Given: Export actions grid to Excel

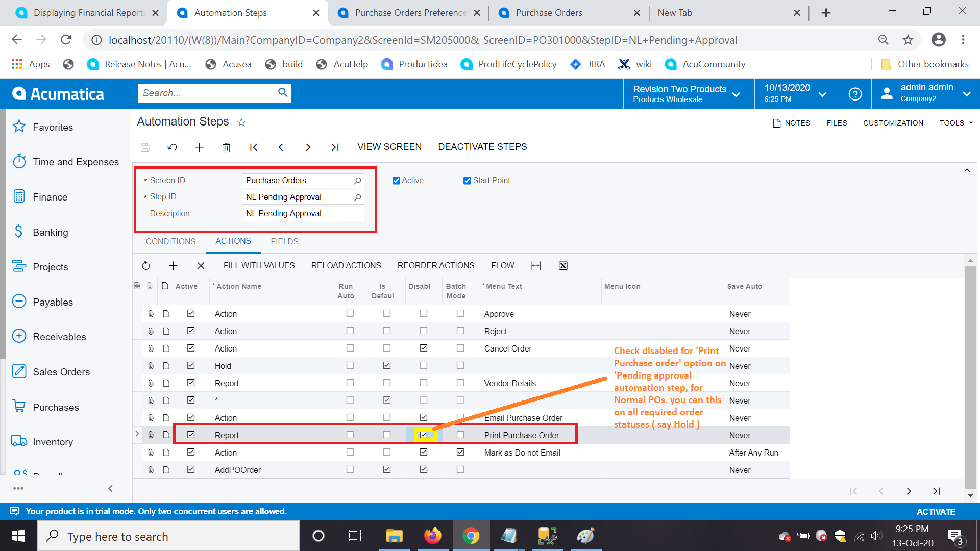Looking at the screenshot, I should [x=563, y=266].
